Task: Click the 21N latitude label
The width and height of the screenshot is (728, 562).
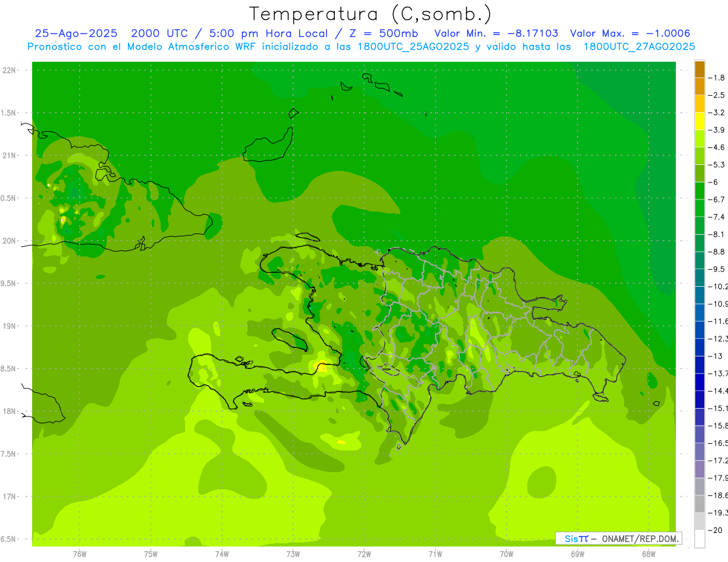Action: [10, 156]
